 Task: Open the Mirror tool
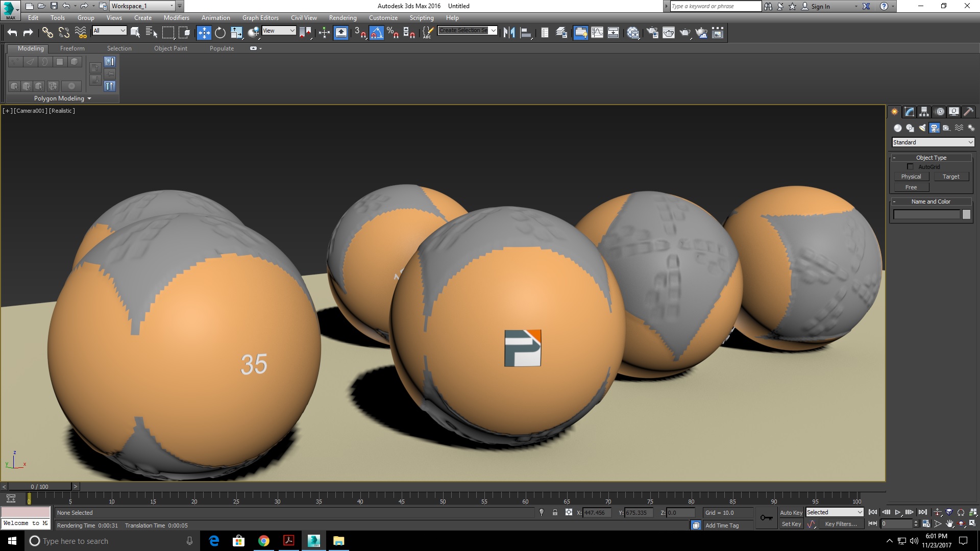tap(509, 33)
